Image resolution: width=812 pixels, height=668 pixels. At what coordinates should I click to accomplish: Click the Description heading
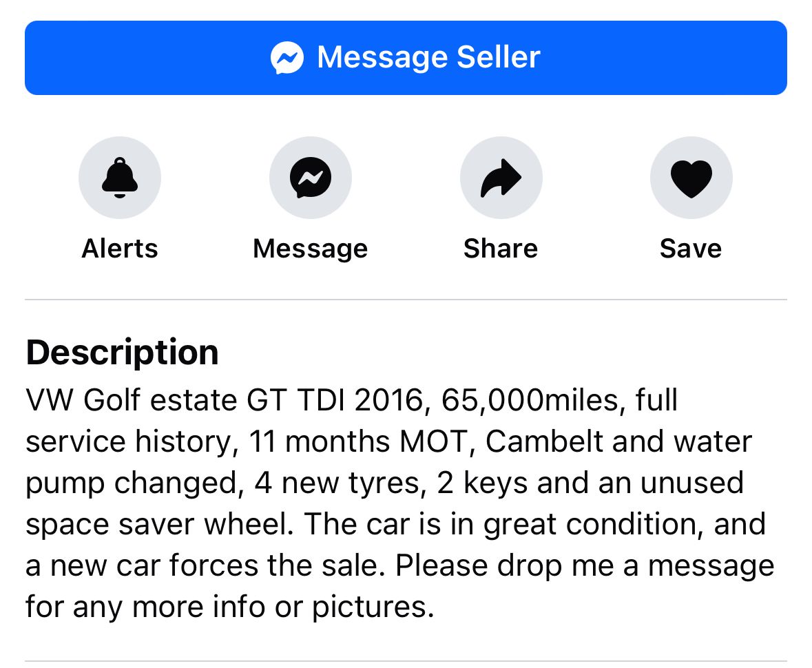click(122, 353)
